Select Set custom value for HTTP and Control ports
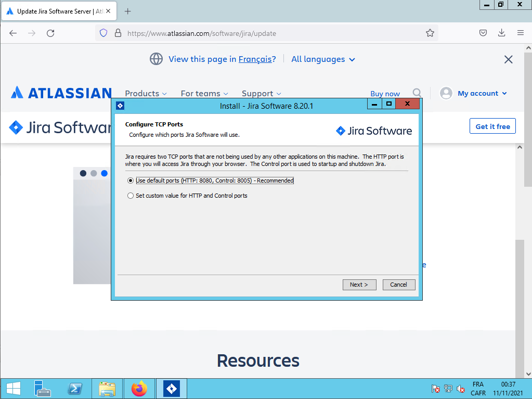This screenshot has height=399, width=532. (x=131, y=196)
